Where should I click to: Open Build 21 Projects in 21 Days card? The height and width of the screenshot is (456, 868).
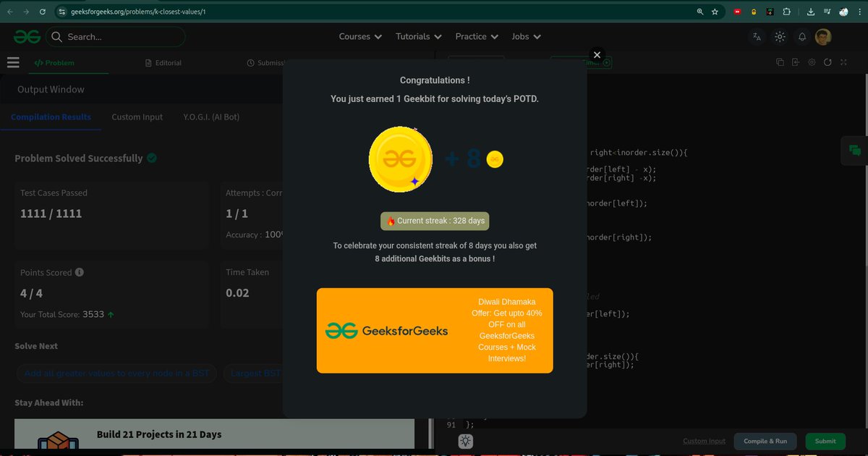214,434
